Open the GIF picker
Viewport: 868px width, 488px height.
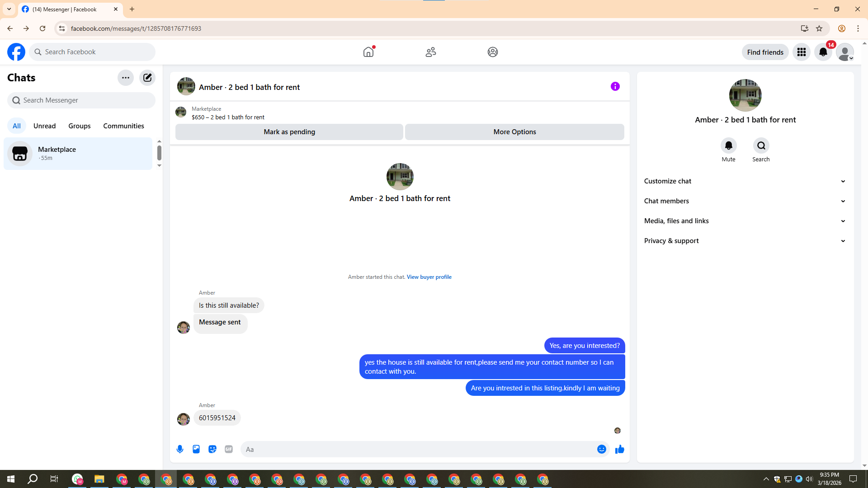coord(229,449)
